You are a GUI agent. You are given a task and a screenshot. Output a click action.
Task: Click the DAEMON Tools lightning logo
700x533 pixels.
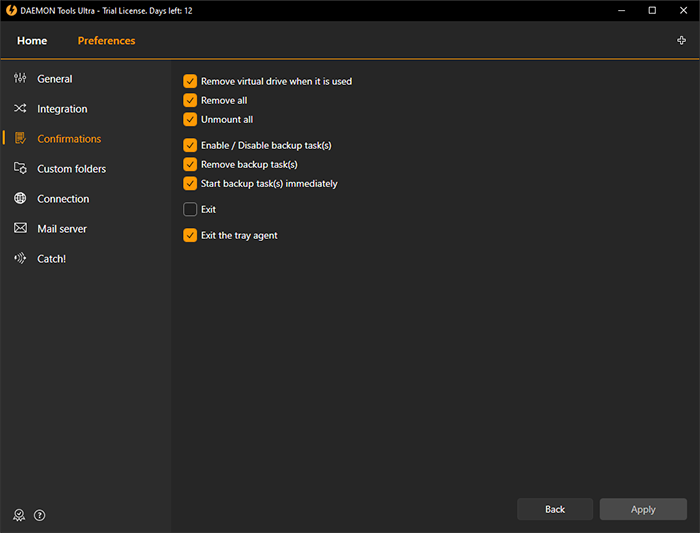click(x=11, y=10)
